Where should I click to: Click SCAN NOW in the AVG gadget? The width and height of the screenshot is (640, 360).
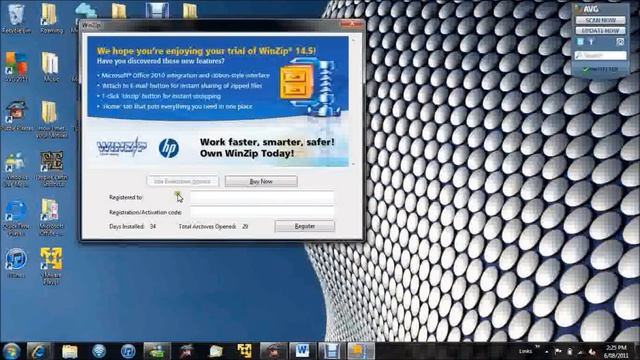(x=600, y=20)
